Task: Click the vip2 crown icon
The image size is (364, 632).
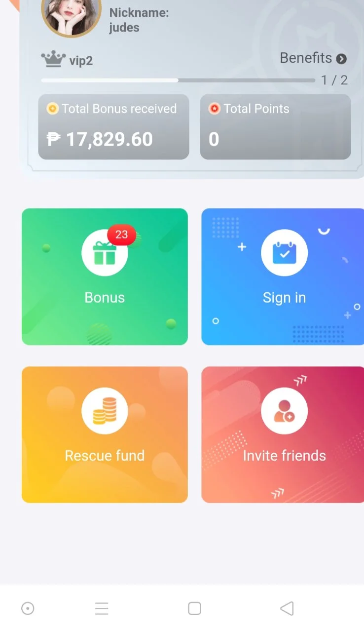Action: coord(53,60)
